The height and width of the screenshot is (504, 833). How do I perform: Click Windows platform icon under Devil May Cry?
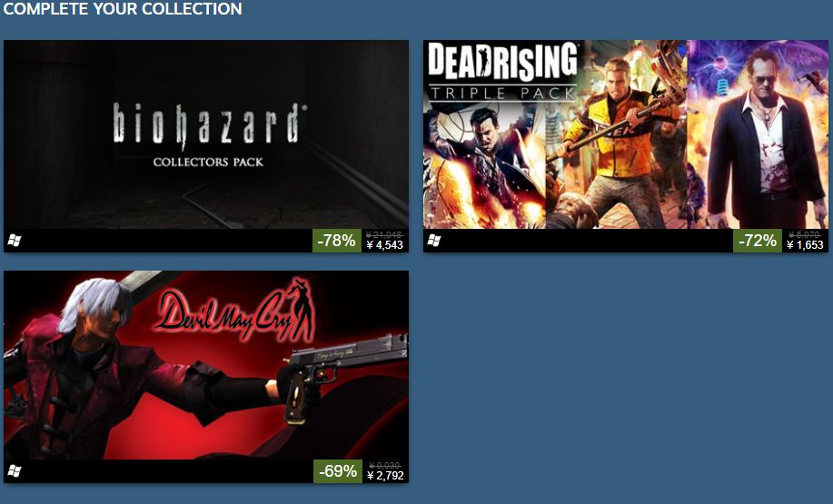pyautogui.click(x=15, y=471)
